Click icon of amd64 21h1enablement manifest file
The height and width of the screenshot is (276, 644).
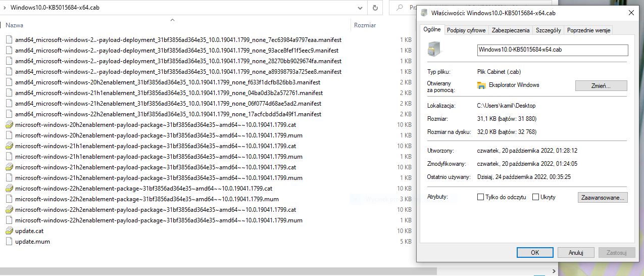(x=9, y=93)
